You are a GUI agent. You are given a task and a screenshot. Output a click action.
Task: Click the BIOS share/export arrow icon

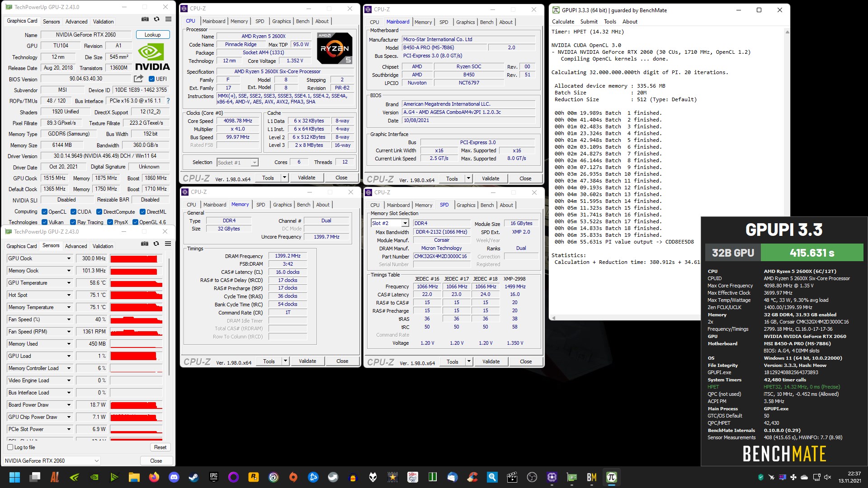click(x=138, y=79)
